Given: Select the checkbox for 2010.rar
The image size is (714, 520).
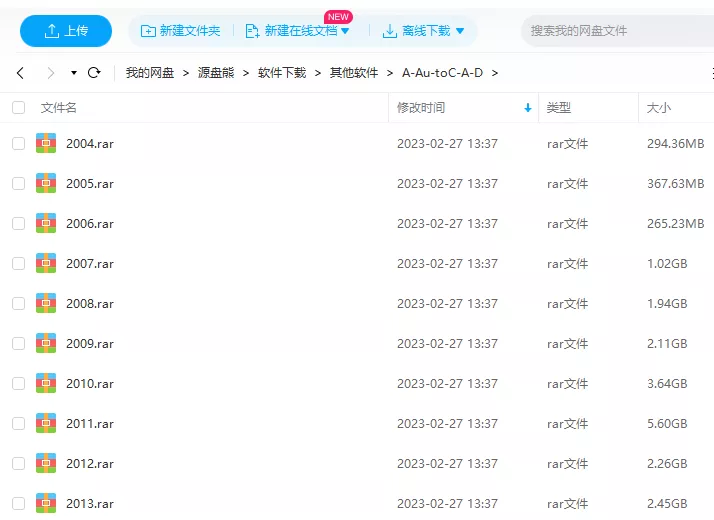Looking at the screenshot, I should click(x=18, y=383).
